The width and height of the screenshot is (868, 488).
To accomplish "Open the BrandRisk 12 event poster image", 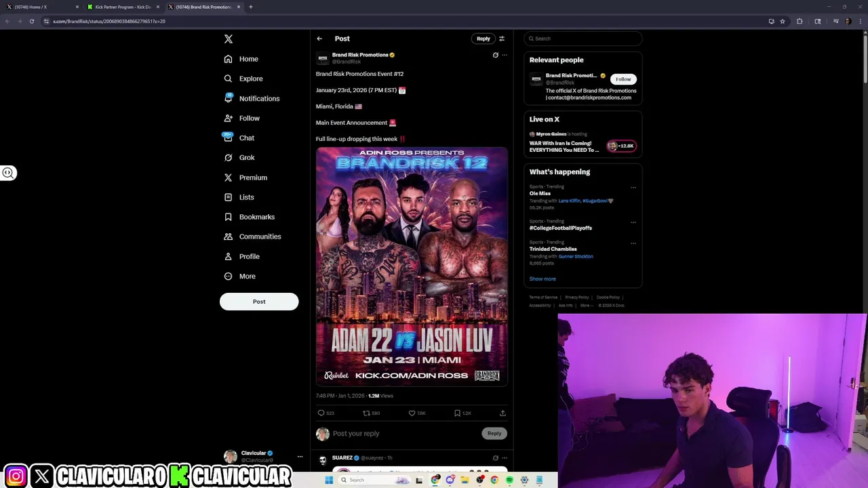I will [x=412, y=266].
